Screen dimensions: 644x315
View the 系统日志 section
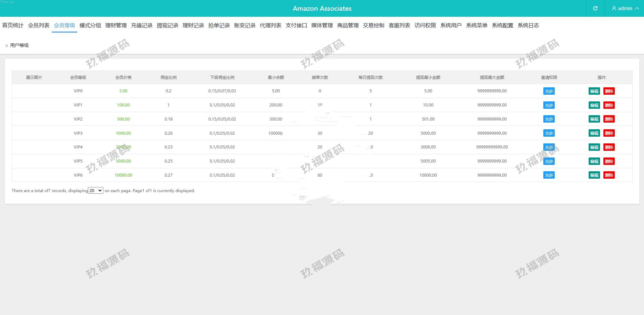point(528,25)
